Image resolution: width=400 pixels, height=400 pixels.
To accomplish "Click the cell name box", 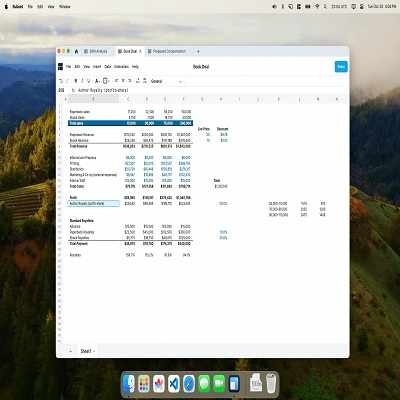I will click(62, 90).
